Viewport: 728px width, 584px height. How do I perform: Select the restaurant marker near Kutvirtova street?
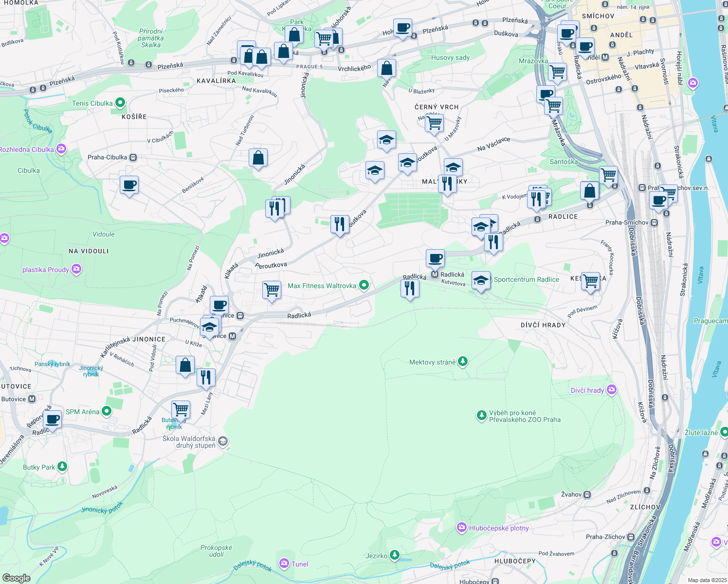click(x=409, y=288)
